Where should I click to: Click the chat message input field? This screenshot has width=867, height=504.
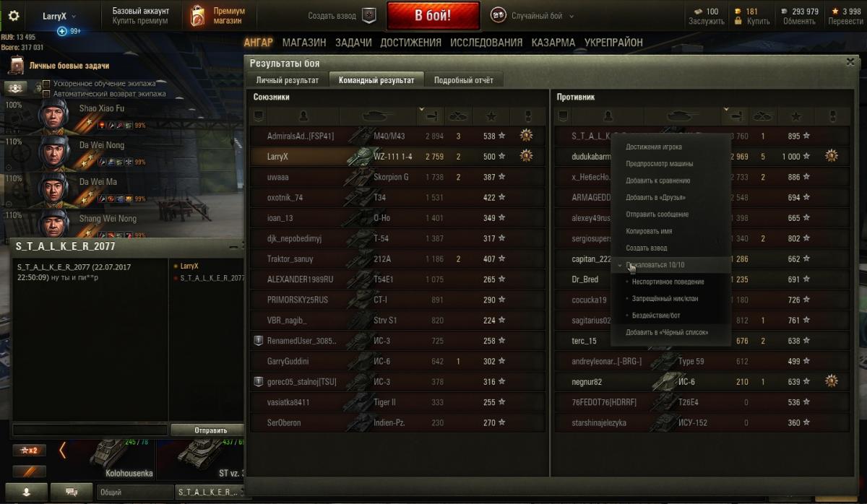pyautogui.click(x=90, y=430)
